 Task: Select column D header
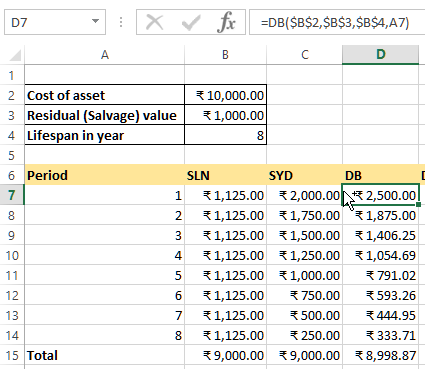click(x=380, y=55)
